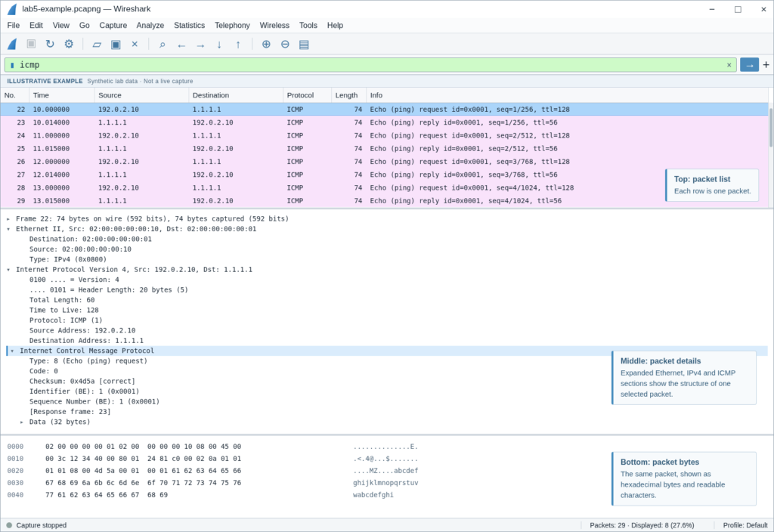Go back with the left arrow icon

[x=181, y=45]
